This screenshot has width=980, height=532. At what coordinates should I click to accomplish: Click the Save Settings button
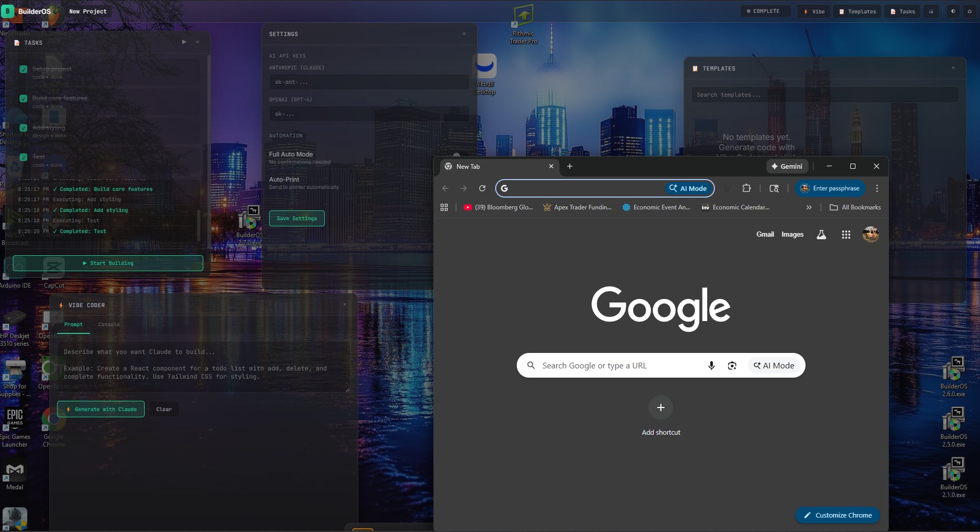296,219
